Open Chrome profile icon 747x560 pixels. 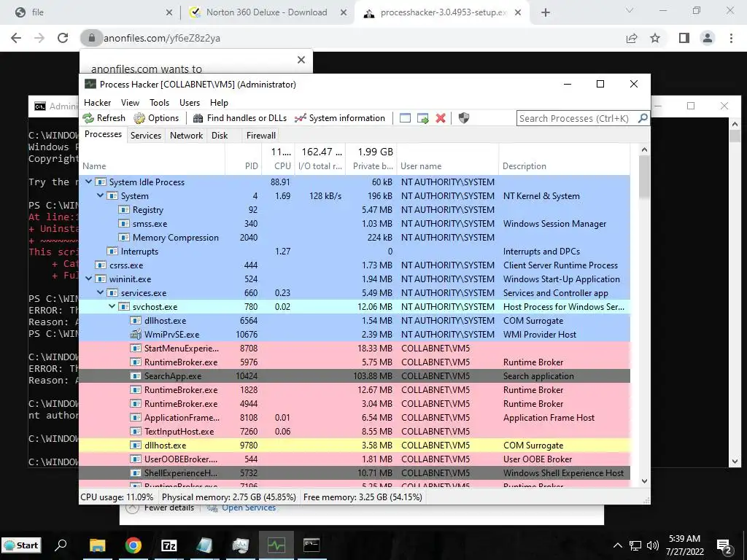pyautogui.click(x=708, y=38)
